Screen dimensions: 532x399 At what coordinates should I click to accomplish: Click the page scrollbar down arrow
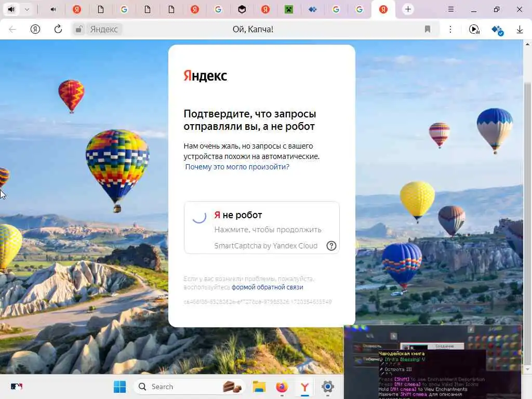click(x=527, y=369)
